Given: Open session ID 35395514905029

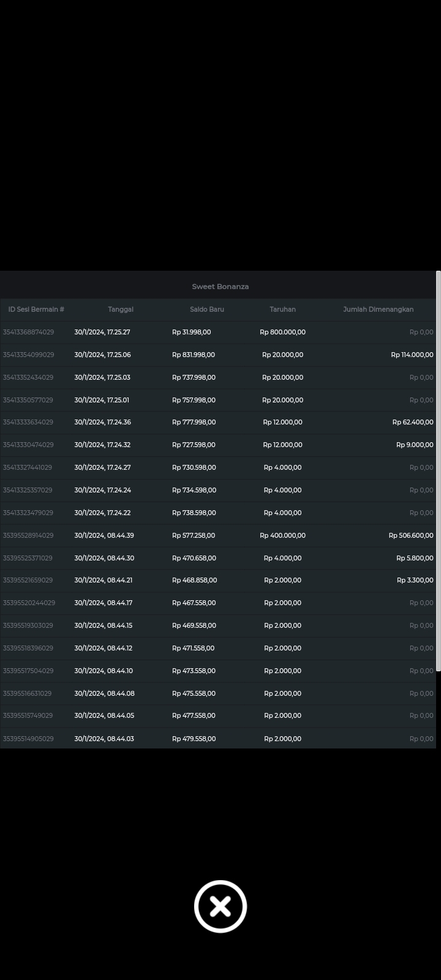Looking at the screenshot, I should (x=28, y=739).
